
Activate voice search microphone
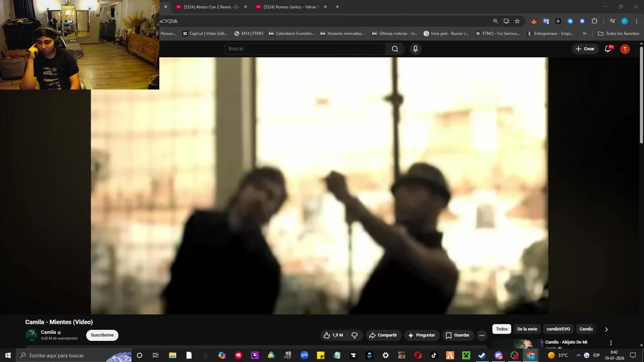coord(415,49)
